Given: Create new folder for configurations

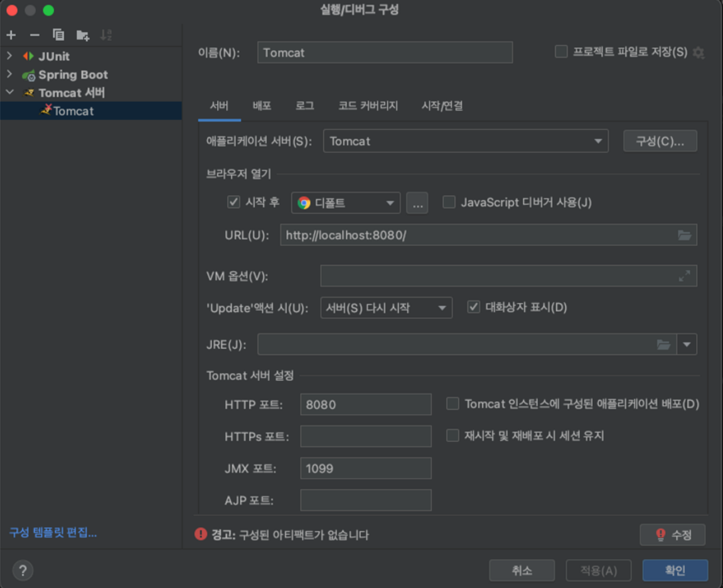Looking at the screenshot, I should (83, 35).
